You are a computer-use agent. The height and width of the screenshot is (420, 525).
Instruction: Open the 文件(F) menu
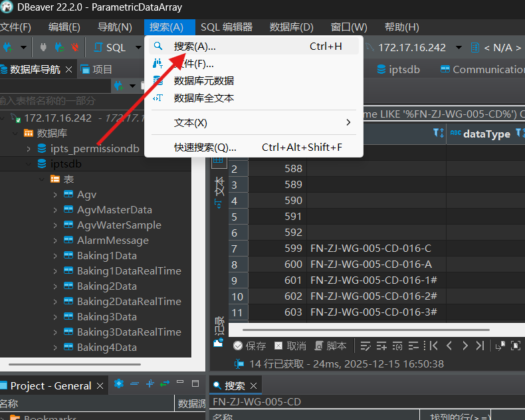pyautogui.click(x=15, y=27)
